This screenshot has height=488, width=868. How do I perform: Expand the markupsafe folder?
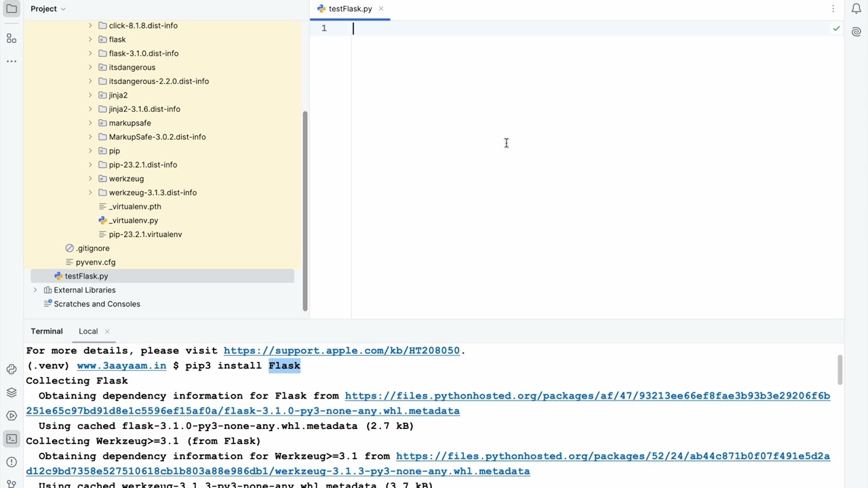[90, 123]
